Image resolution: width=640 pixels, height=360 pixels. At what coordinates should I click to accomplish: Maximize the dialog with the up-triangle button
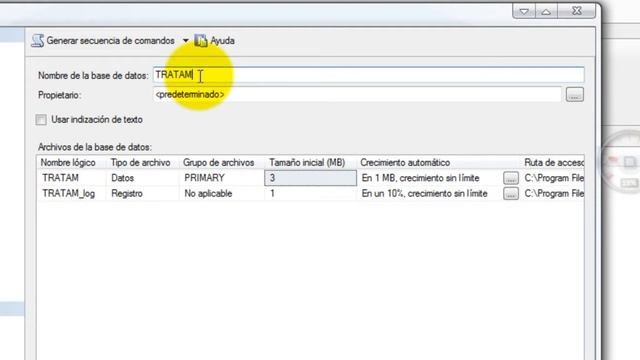click(546, 11)
